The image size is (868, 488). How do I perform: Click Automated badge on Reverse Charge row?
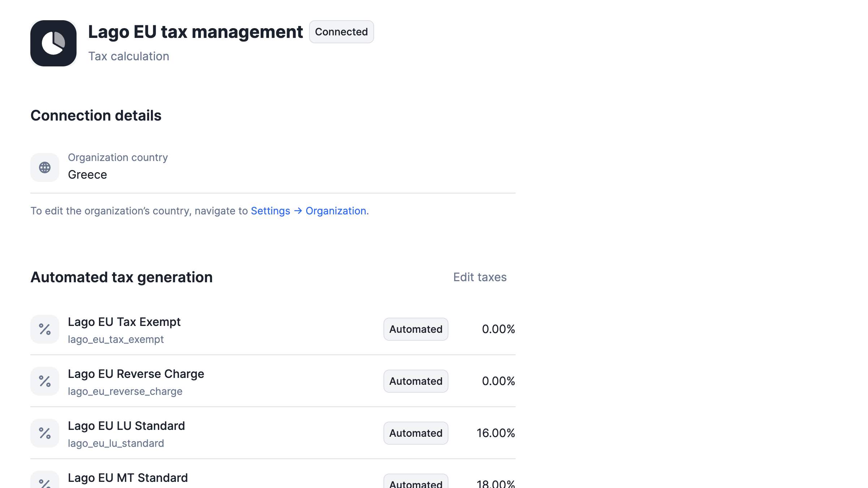click(x=416, y=381)
